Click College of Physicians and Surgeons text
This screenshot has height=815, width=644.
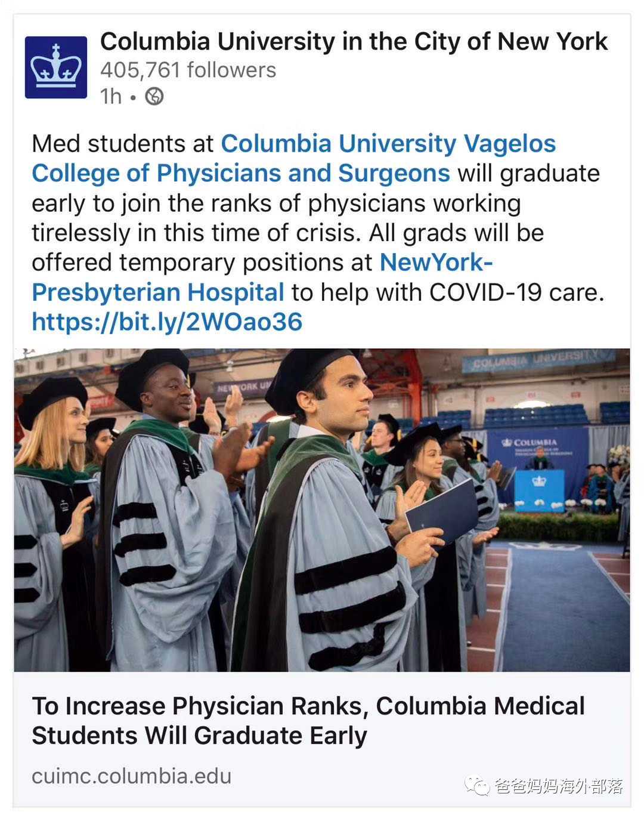coord(240,174)
